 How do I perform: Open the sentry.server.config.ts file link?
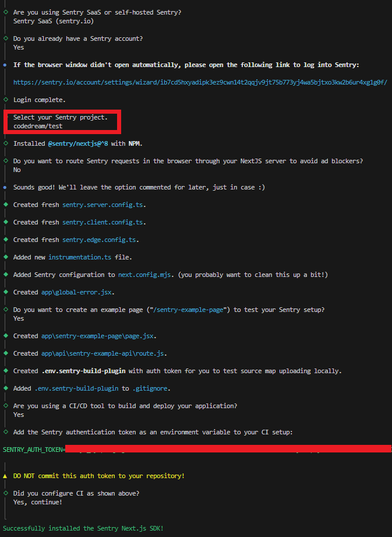pos(103,205)
